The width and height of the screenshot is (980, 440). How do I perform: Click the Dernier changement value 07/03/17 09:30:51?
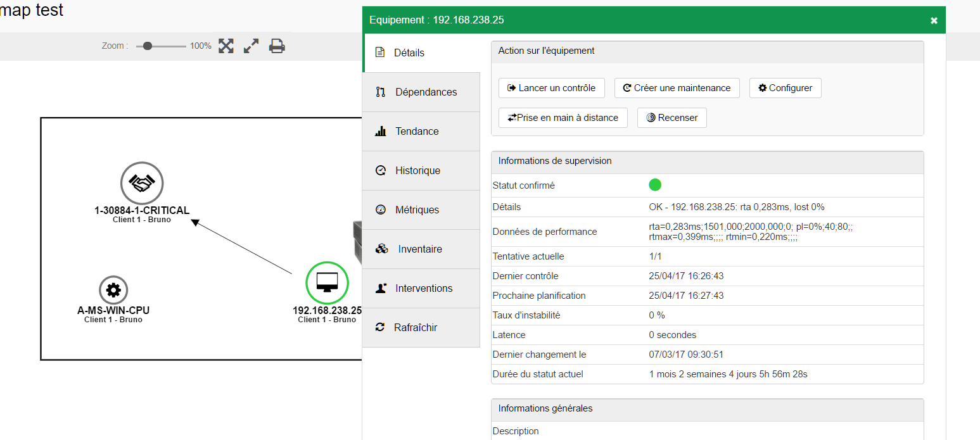click(x=686, y=355)
